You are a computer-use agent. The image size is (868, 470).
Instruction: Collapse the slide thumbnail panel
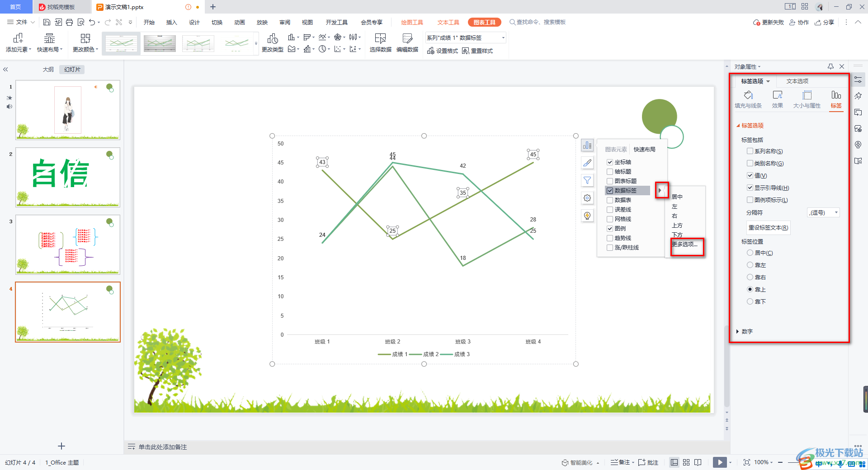5,70
